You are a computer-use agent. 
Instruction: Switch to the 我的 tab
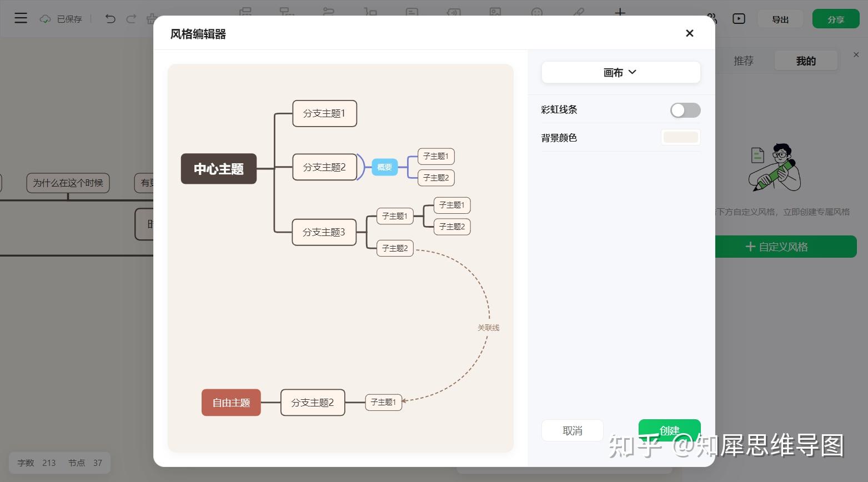point(806,61)
